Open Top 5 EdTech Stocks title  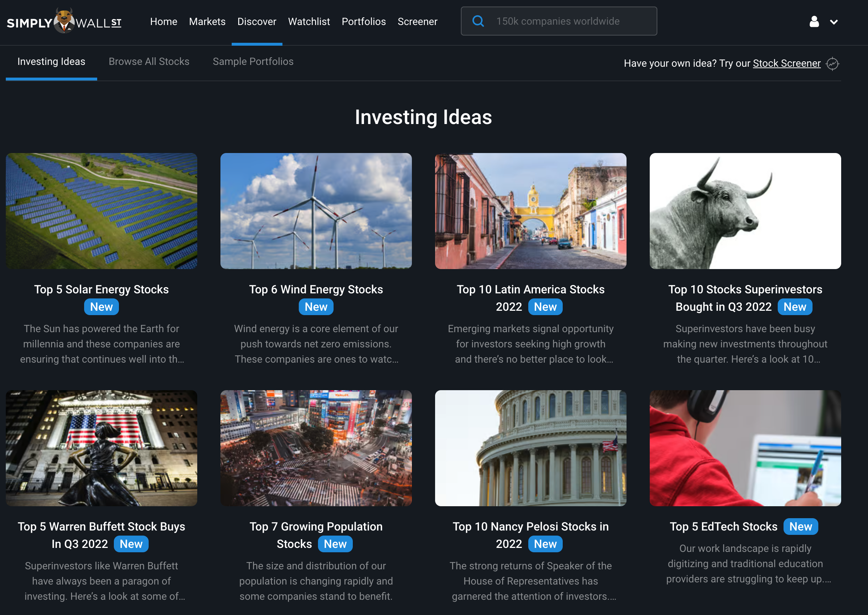tap(723, 527)
